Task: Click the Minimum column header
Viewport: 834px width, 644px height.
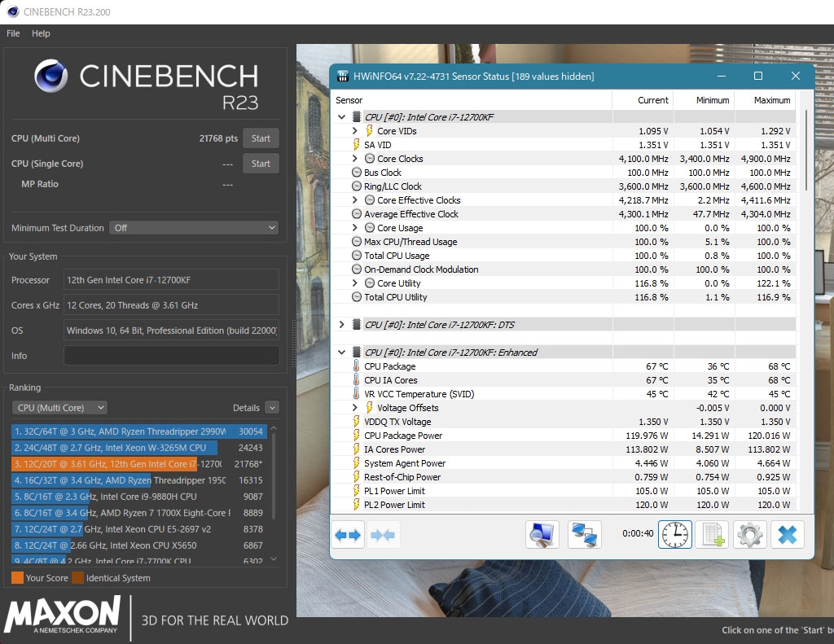Action: 713,100
